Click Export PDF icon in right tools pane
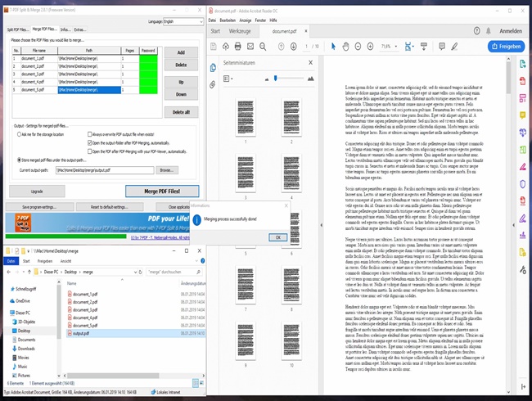This screenshot has width=532, height=401. pos(522,64)
